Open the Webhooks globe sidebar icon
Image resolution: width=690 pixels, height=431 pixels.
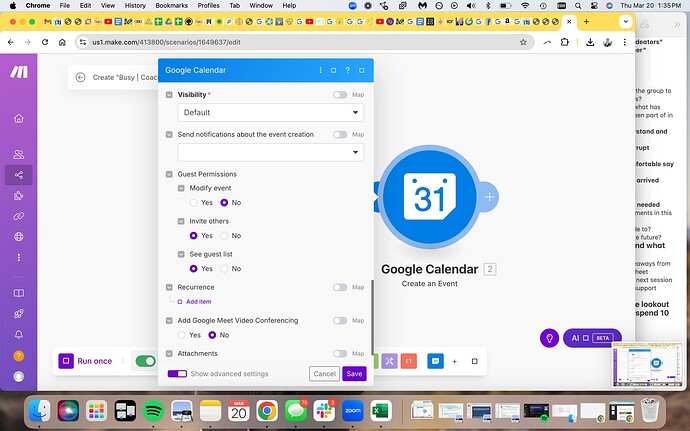18,237
